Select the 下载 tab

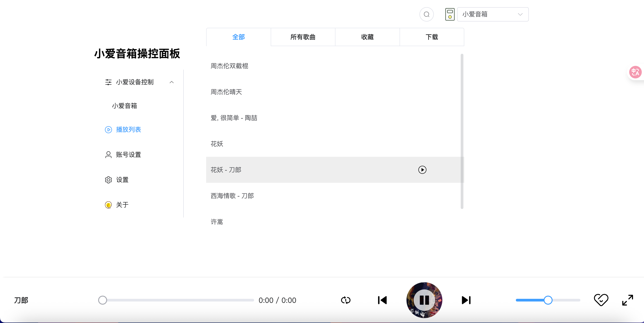(x=432, y=37)
